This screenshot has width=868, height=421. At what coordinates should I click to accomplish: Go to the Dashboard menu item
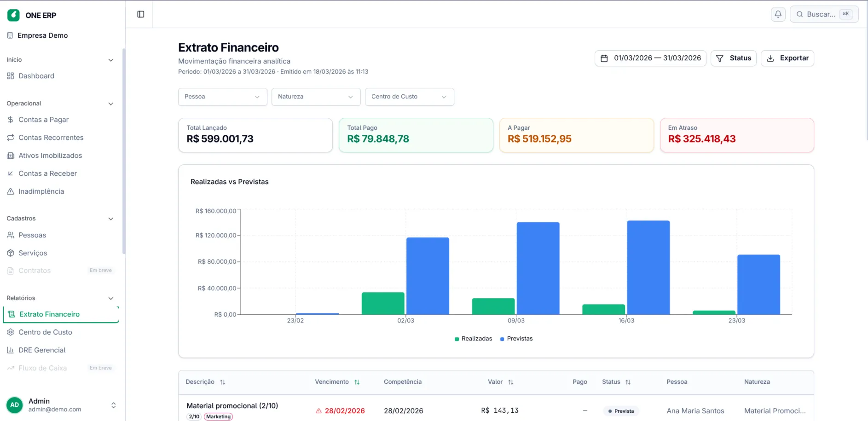pyautogui.click(x=36, y=76)
